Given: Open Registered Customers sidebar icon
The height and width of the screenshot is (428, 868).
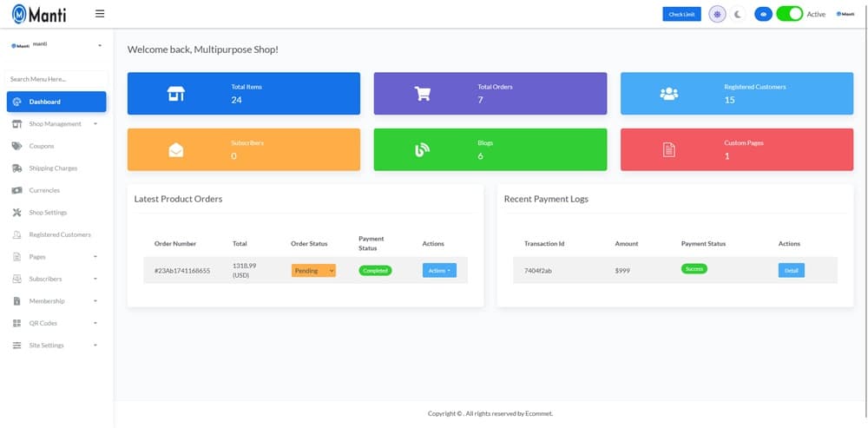Looking at the screenshot, I should 17,235.
